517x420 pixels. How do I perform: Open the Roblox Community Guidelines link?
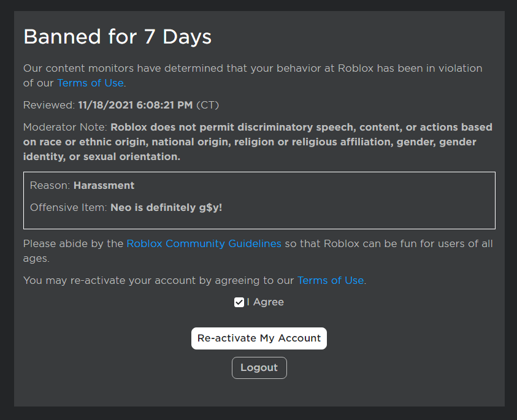(204, 244)
